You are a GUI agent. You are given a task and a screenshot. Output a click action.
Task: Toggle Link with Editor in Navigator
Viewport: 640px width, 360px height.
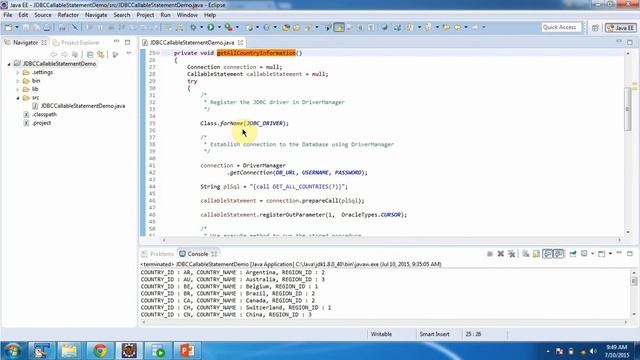click(x=100, y=54)
